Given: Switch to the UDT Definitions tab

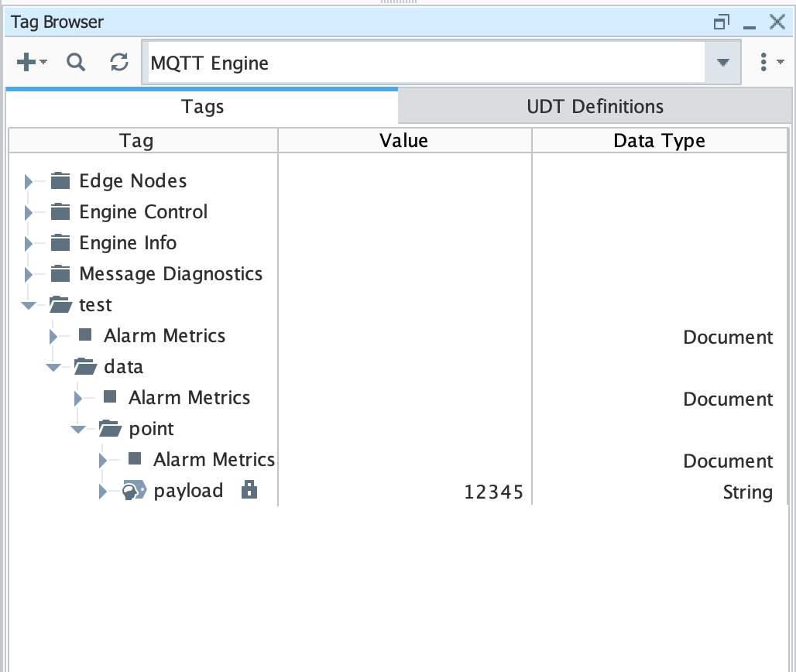Looking at the screenshot, I should [x=595, y=107].
